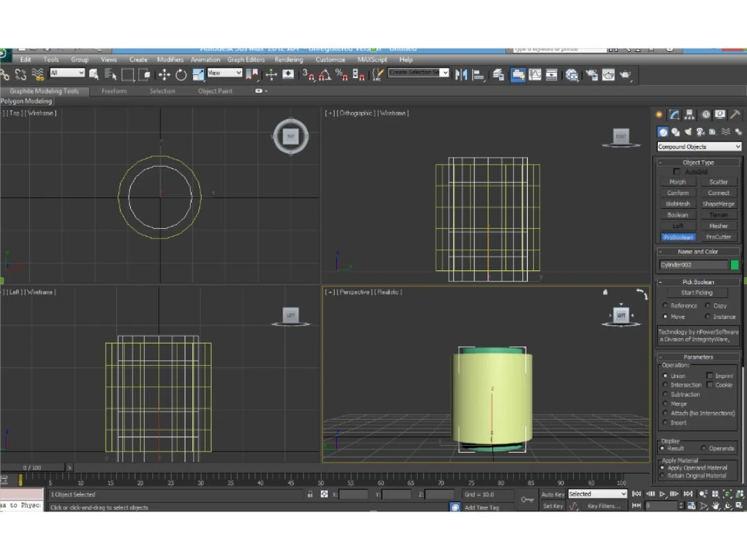The image size is (747, 560).
Task: Switch to the Modify panel tab
Action: [x=674, y=114]
